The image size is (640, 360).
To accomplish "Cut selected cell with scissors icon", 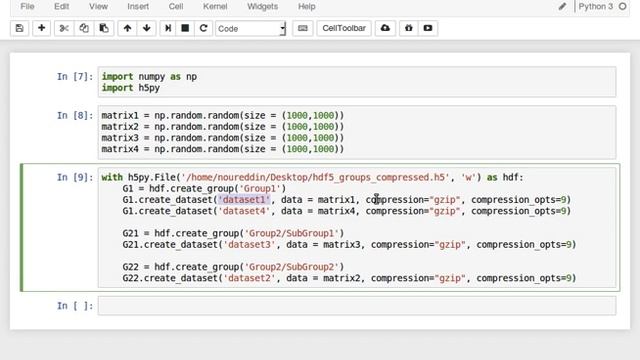I will [x=64, y=28].
